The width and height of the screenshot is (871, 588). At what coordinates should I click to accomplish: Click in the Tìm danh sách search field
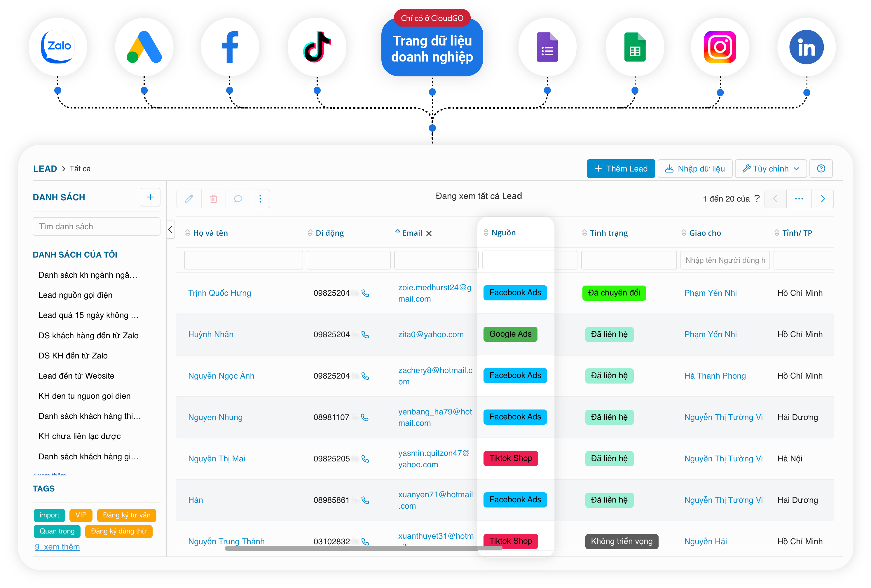[96, 227]
